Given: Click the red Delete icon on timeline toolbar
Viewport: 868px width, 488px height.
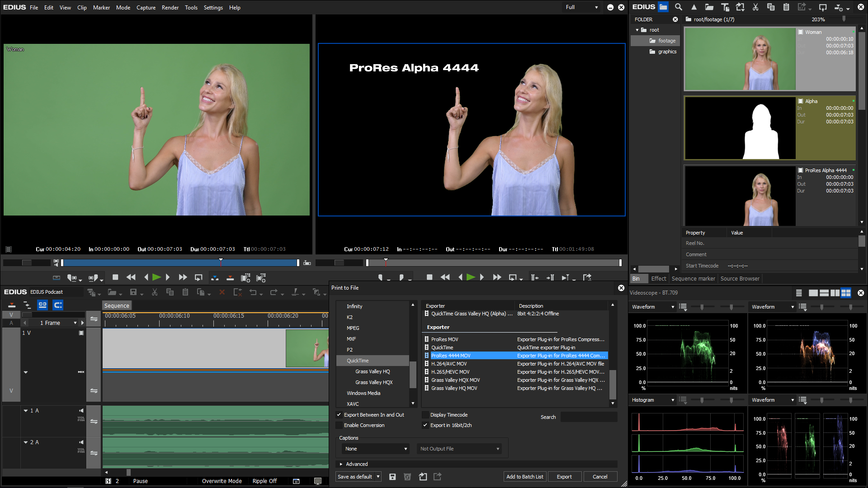Looking at the screenshot, I should [x=222, y=292].
